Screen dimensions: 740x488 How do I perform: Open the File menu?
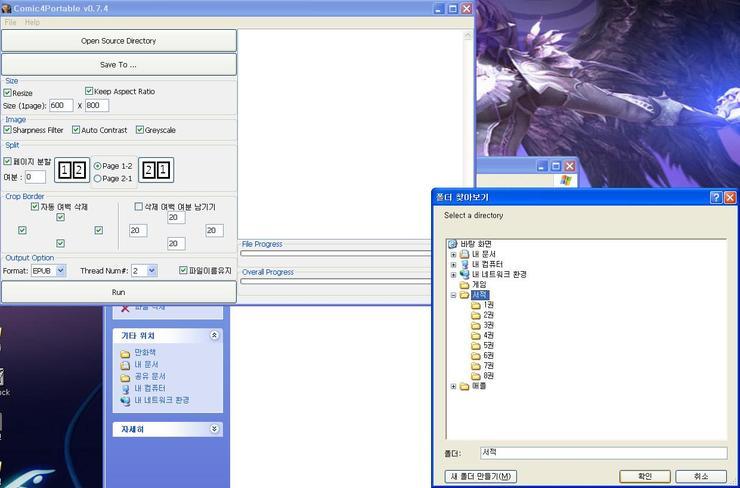(11, 22)
